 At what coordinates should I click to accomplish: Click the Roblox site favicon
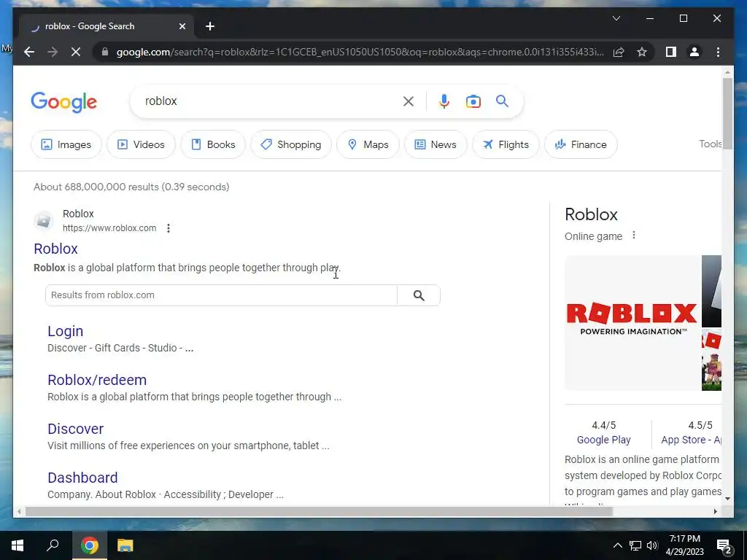click(x=43, y=220)
